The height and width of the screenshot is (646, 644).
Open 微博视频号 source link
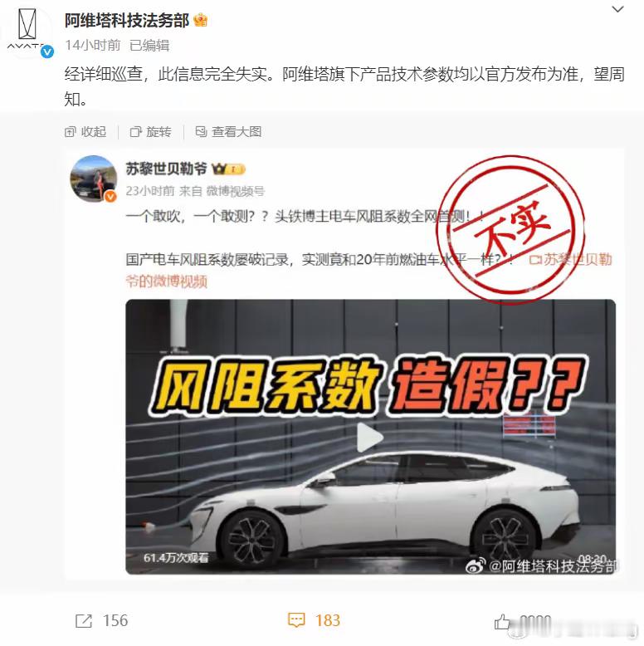[x=235, y=191]
